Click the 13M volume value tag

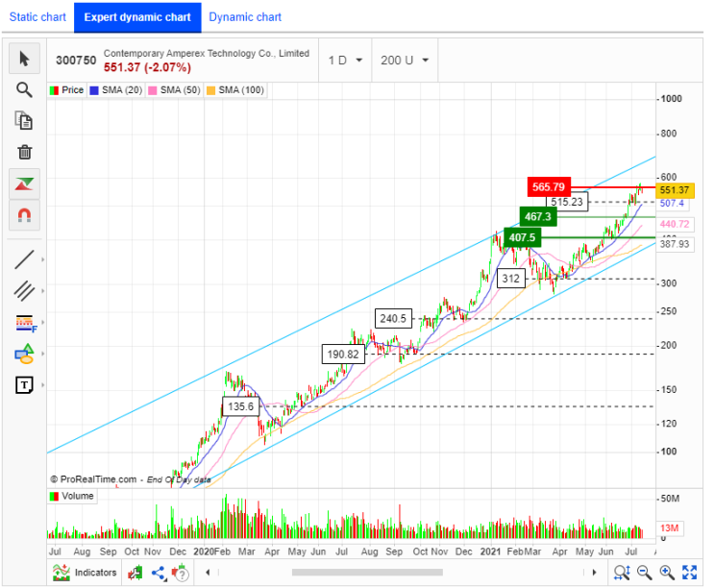(x=670, y=527)
